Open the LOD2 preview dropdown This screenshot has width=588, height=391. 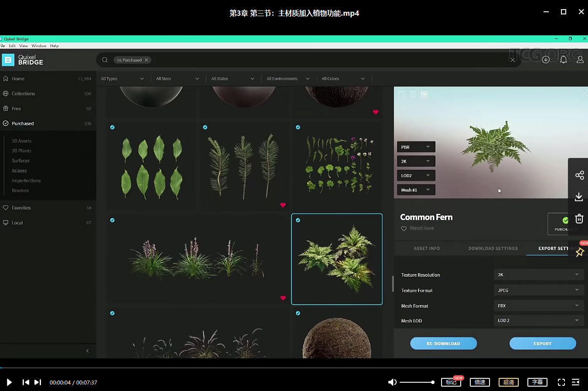click(x=416, y=176)
